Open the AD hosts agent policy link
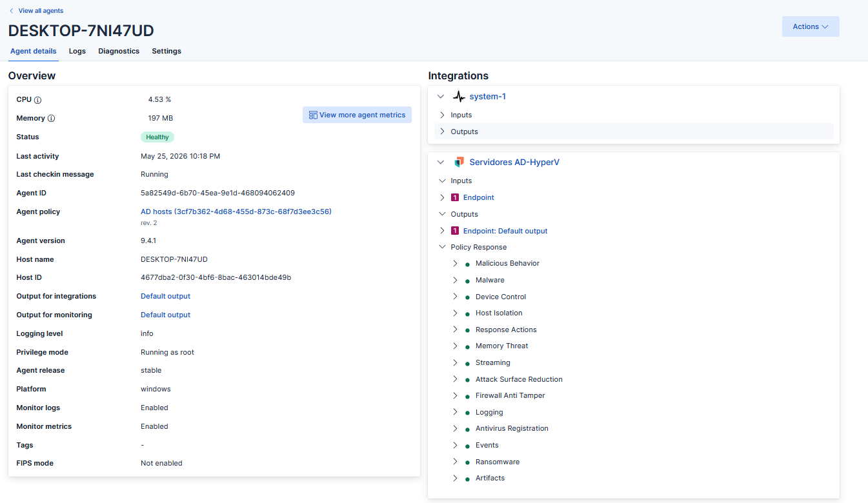The image size is (868, 503). coord(236,212)
